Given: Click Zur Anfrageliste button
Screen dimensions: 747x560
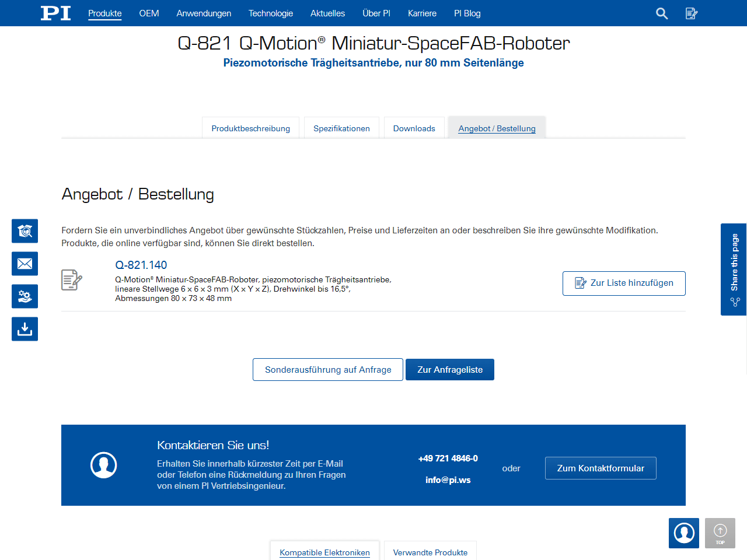Looking at the screenshot, I should pos(450,370).
